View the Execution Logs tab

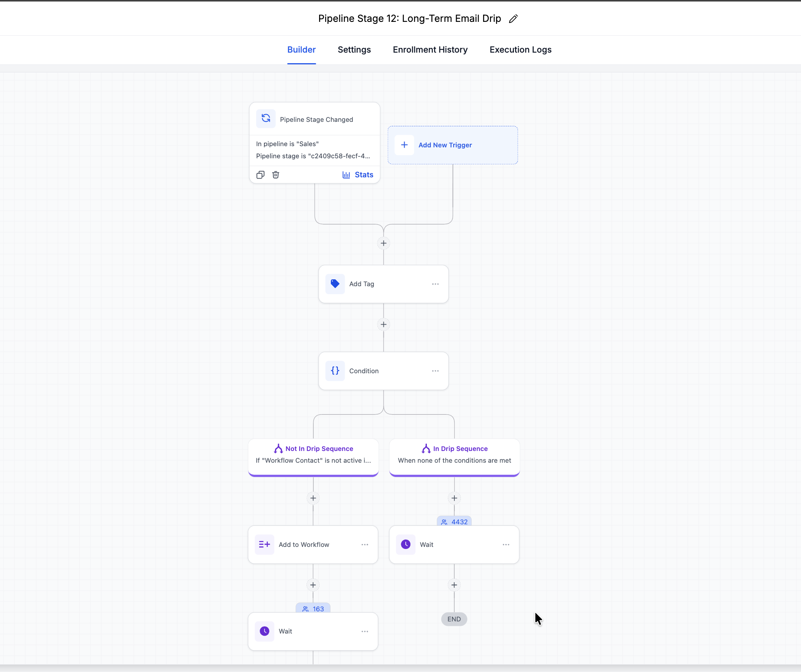pos(520,49)
